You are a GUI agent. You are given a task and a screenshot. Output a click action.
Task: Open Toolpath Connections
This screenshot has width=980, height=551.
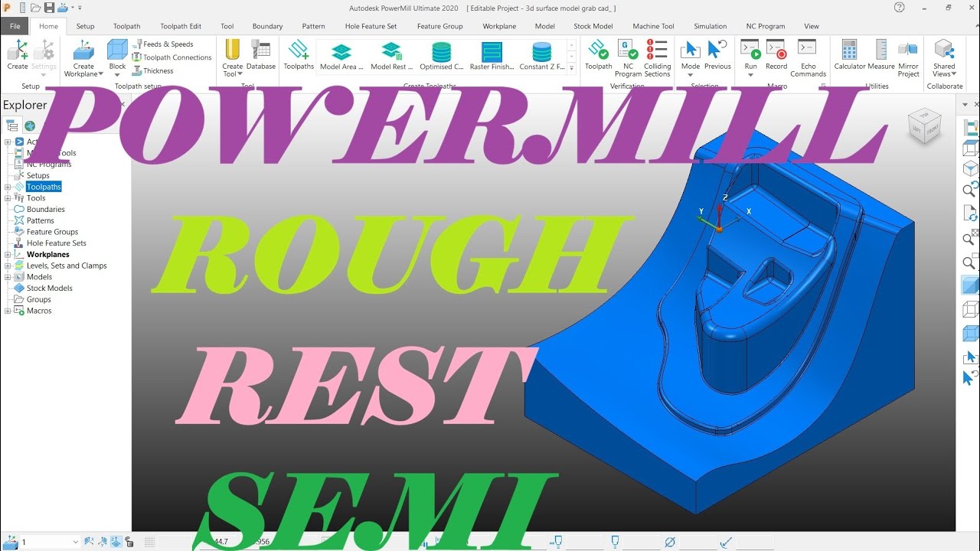coord(171,57)
